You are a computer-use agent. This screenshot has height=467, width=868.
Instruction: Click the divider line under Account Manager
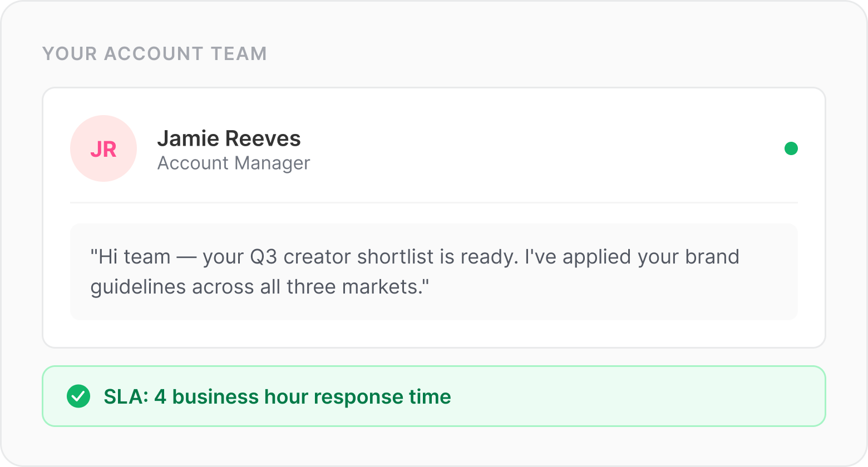(x=434, y=202)
